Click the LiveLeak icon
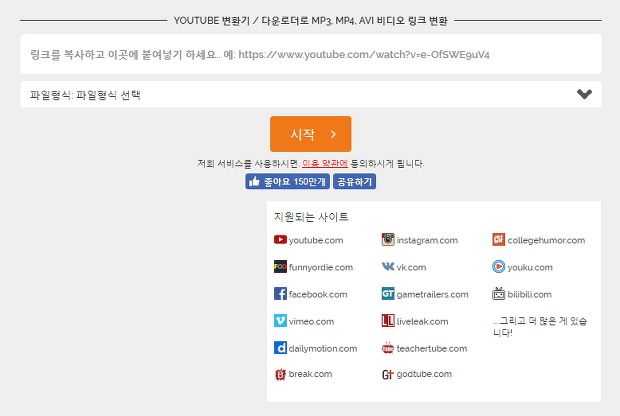The image size is (620, 416). coord(388,321)
